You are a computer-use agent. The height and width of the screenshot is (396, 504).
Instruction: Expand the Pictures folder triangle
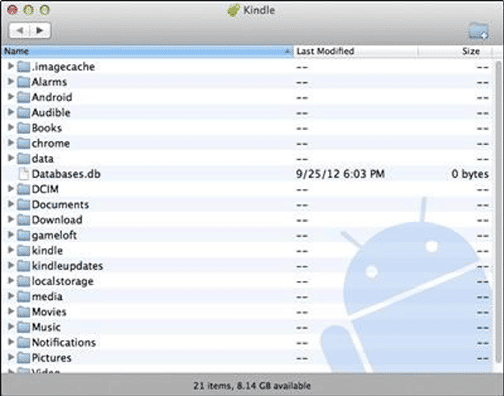(x=11, y=357)
